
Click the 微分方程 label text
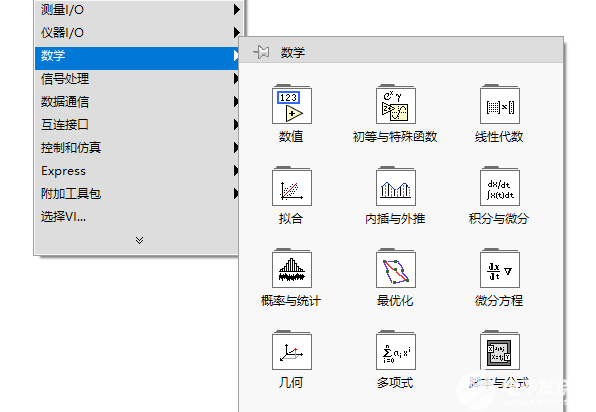499,301
